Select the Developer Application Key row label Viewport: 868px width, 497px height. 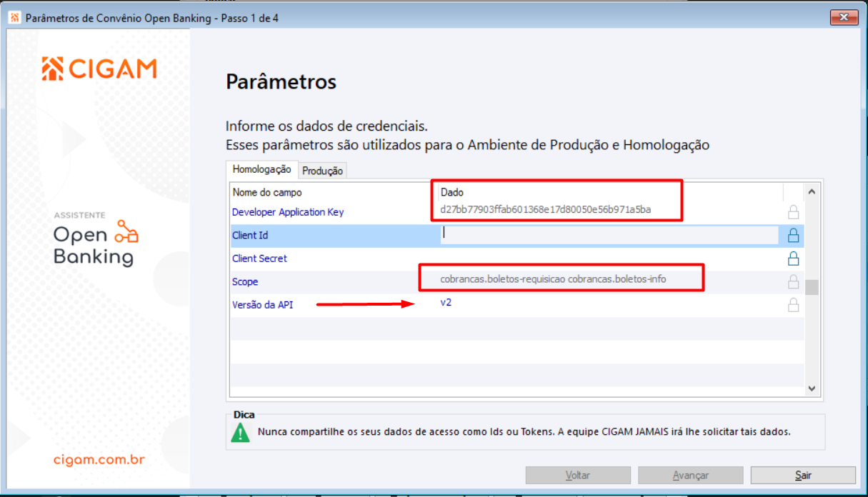(x=288, y=212)
